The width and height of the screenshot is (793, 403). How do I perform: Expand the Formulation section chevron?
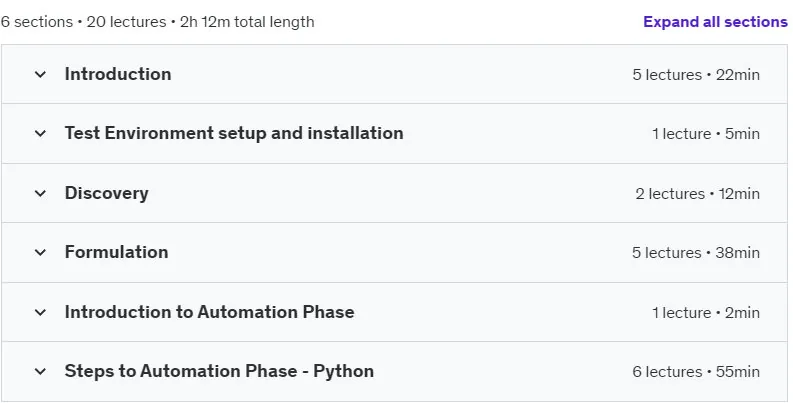click(40, 252)
